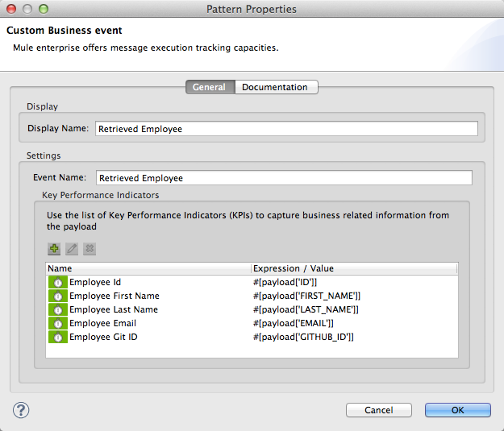Focus the Display Name text field

(285, 129)
